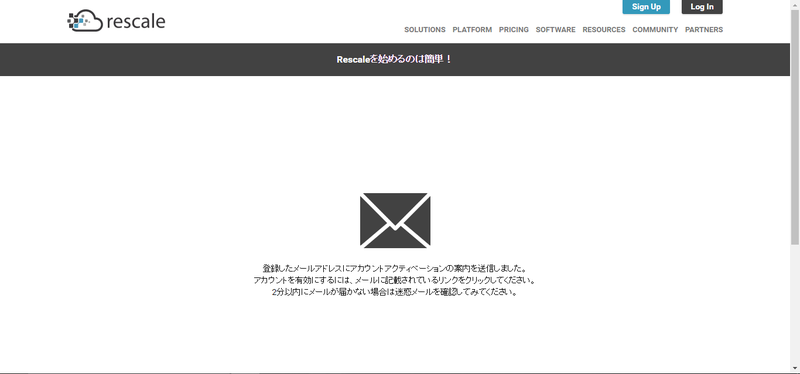The image size is (800, 374).
Task: Go to the PRICING page
Action: click(514, 30)
